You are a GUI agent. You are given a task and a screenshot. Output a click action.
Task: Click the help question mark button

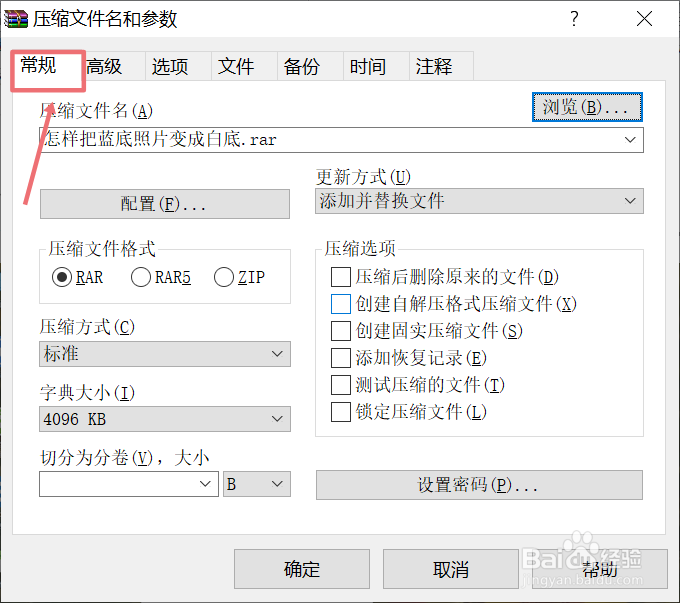[574, 18]
